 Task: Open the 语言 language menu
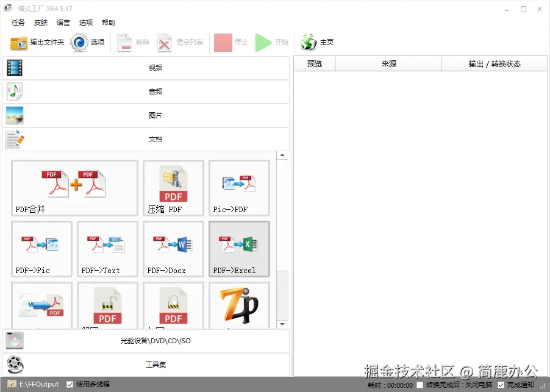pyautogui.click(x=63, y=23)
